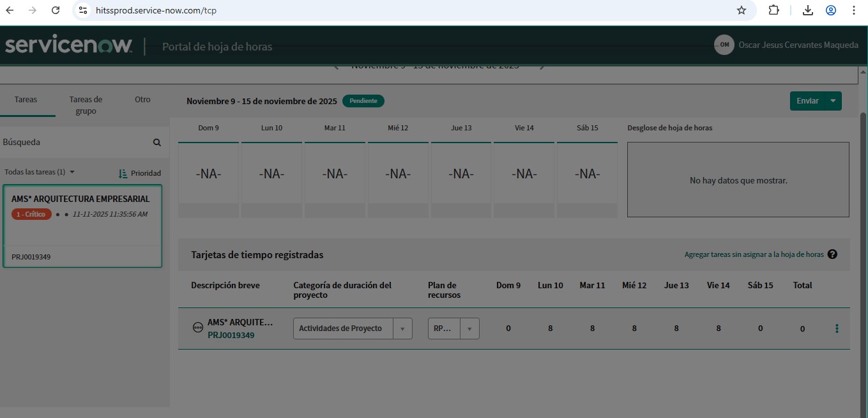Image resolution: width=868 pixels, height=418 pixels.
Task: Refresh the page with the reload icon
Action: coord(56,10)
